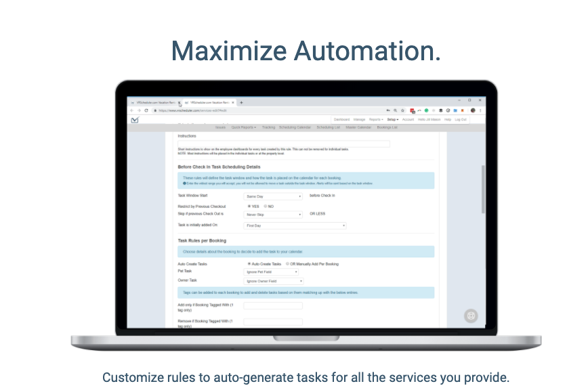
Task: Expand the Setup menu
Action: 393,120
